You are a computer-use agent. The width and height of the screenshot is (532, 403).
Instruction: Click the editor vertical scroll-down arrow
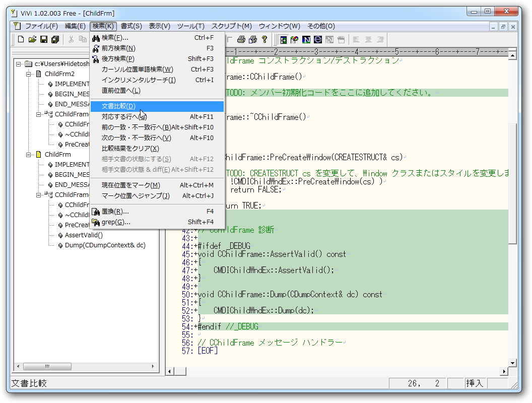click(513, 363)
